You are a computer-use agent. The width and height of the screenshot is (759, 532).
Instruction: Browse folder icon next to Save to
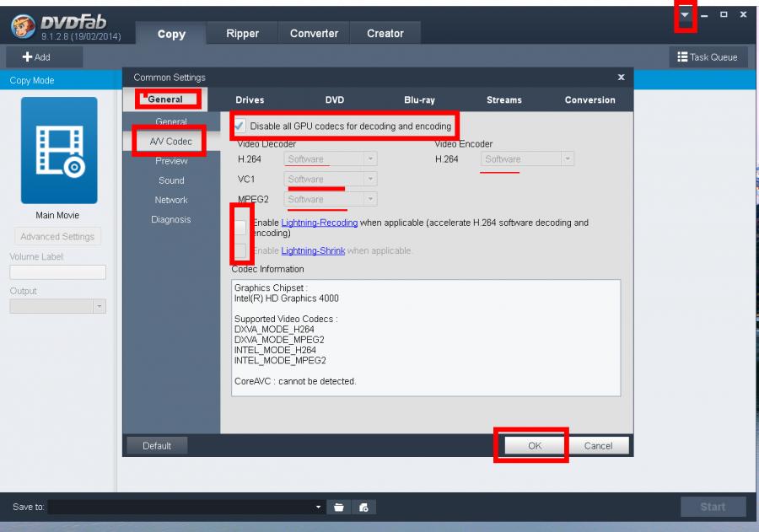click(x=338, y=507)
